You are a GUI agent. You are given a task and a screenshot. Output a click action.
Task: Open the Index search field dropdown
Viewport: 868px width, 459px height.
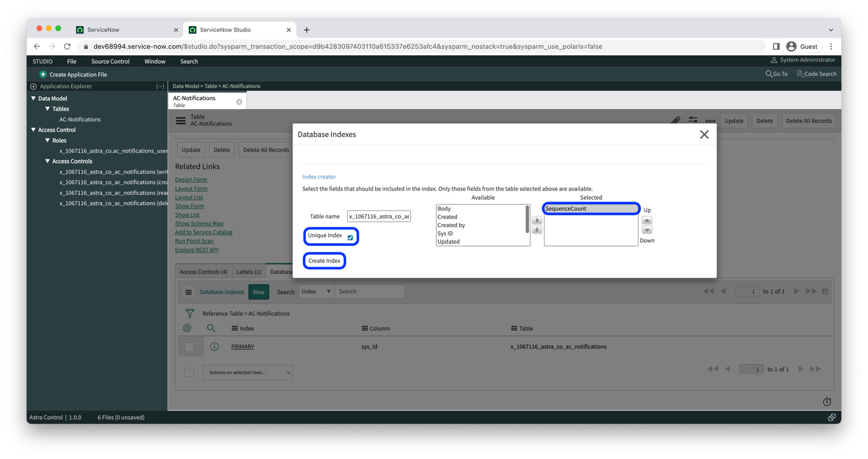tap(316, 291)
